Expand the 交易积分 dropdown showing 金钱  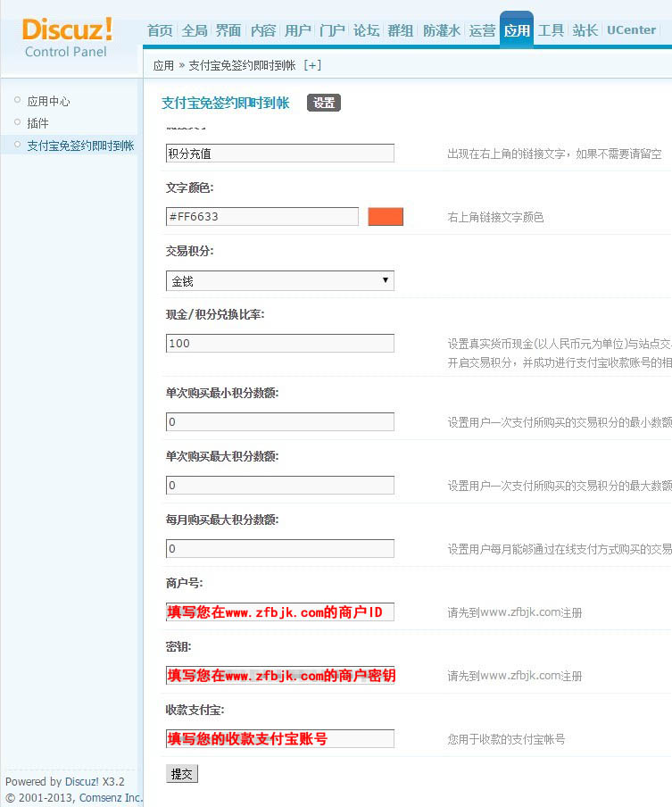280,280
